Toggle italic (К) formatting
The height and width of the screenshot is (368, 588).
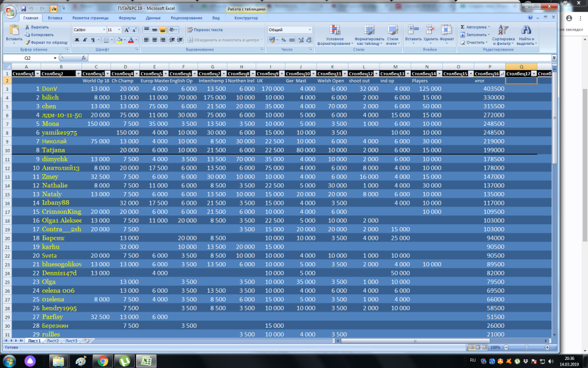[x=84, y=40]
